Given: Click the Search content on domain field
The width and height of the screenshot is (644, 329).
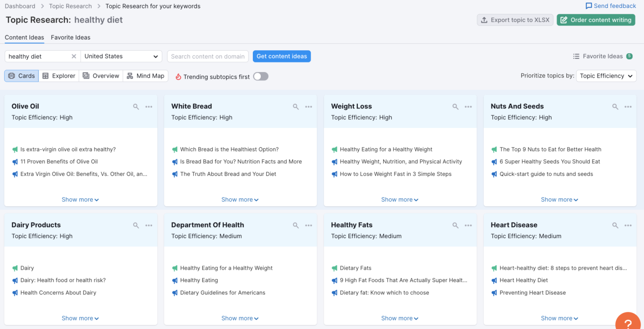Looking at the screenshot, I should [x=208, y=56].
